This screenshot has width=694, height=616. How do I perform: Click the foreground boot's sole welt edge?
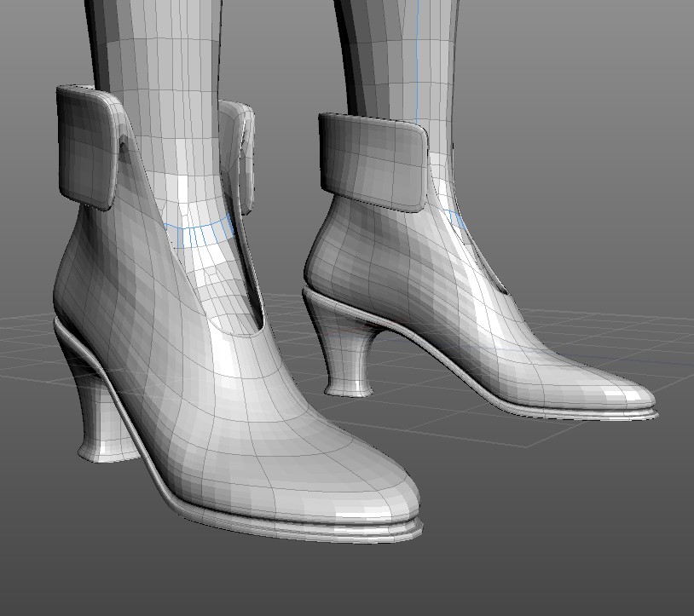(256, 522)
